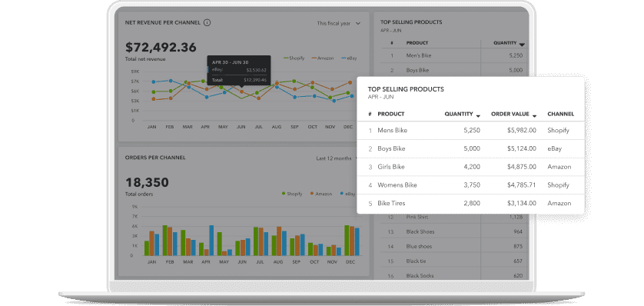The width and height of the screenshot is (644, 306).
Task: Select Black Shoes row in background table
Action: click(454, 231)
